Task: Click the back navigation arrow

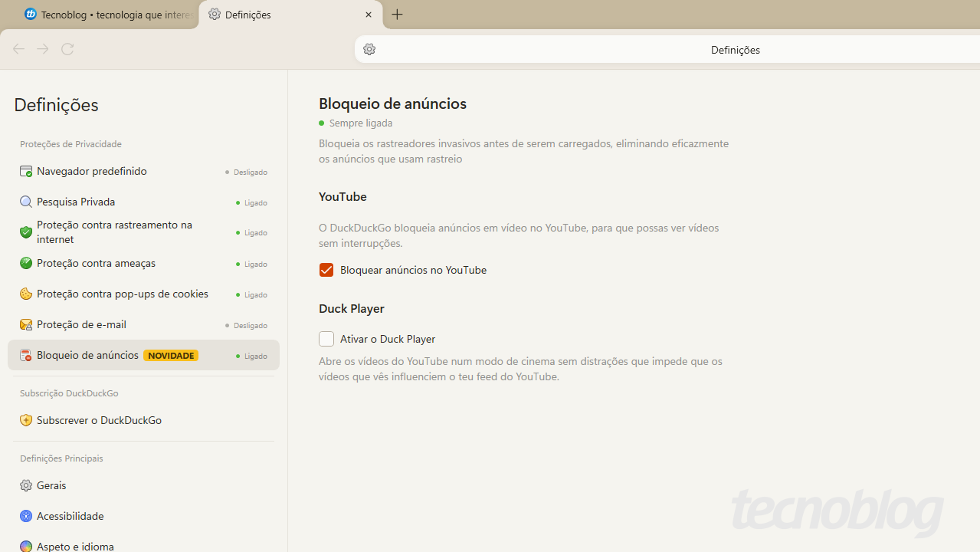Action: point(19,49)
